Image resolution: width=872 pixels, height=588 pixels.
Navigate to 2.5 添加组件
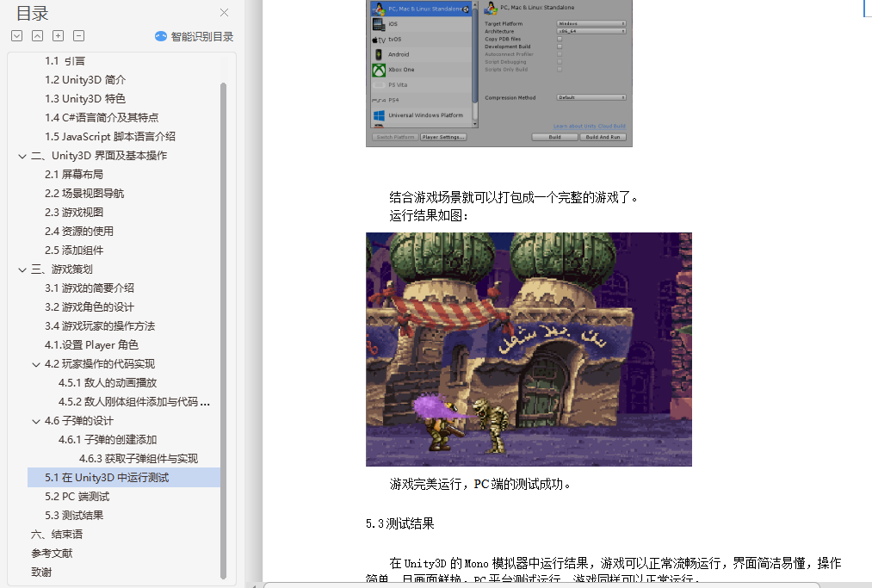74,251
